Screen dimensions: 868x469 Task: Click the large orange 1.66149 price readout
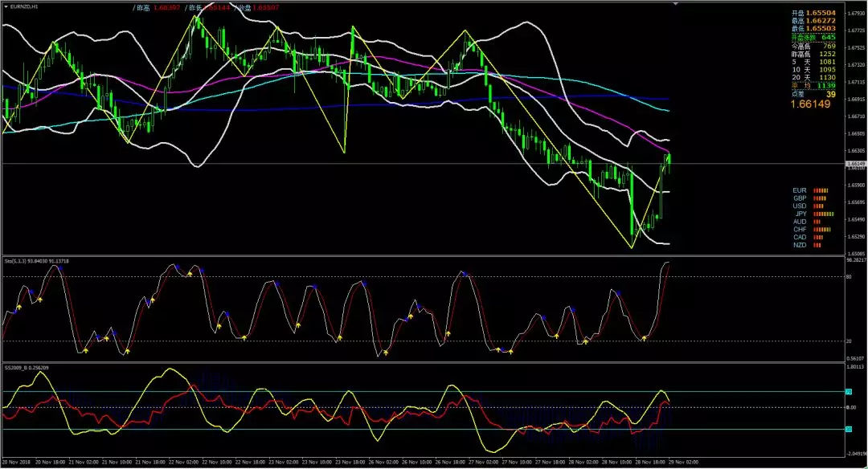coord(810,104)
